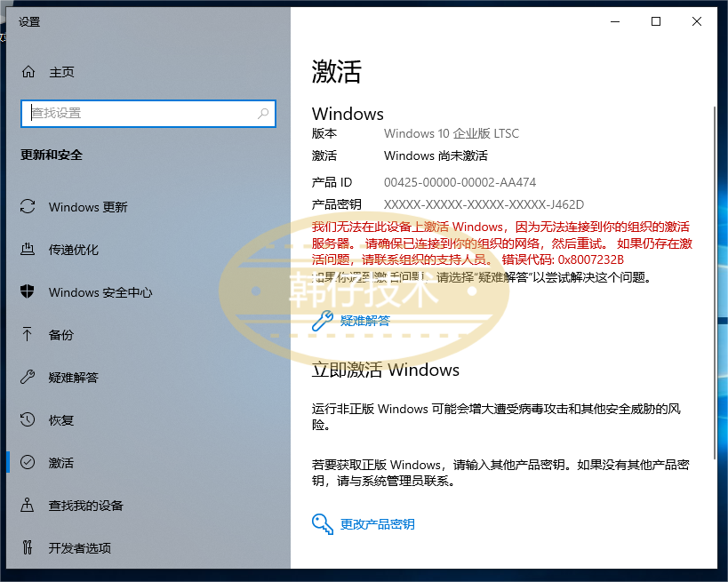Screen dimensions: 728x582
Task: Click the Home (主页) house icon
Action: (28, 72)
